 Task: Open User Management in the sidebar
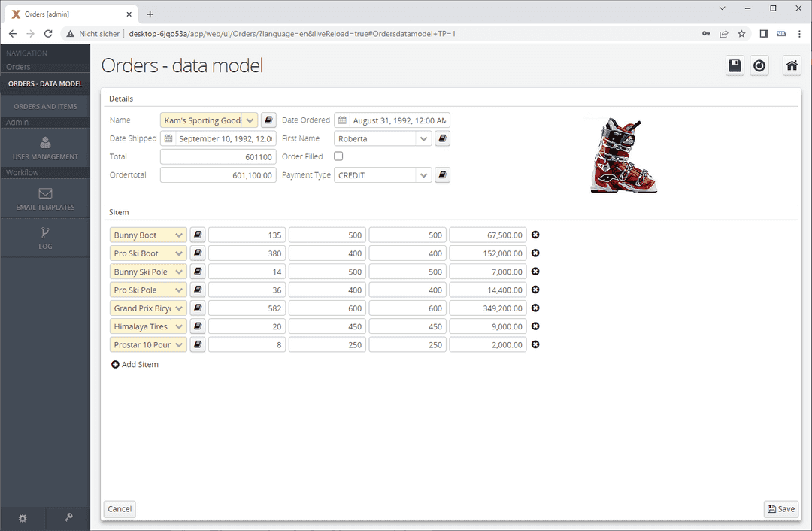[x=45, y=150]
